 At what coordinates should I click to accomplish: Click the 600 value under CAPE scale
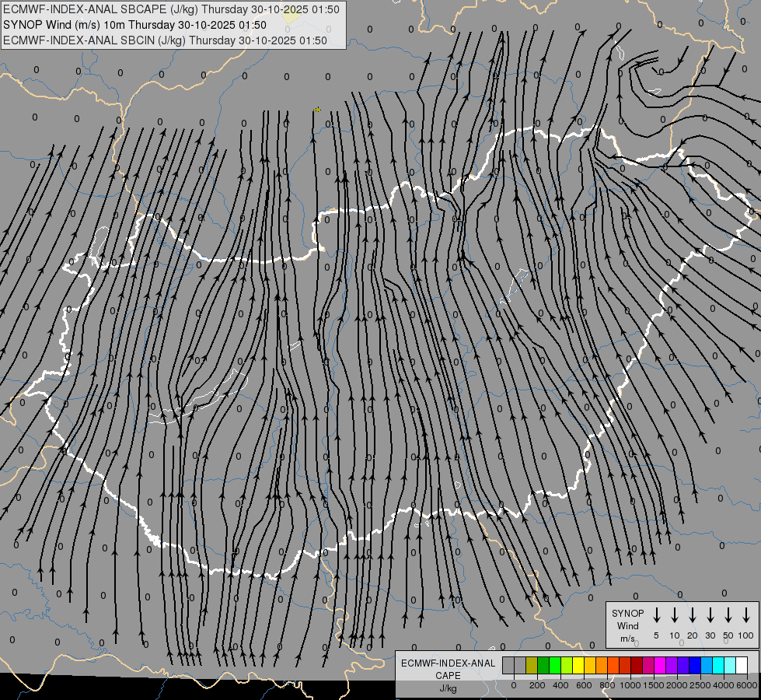tap(584, 685)
